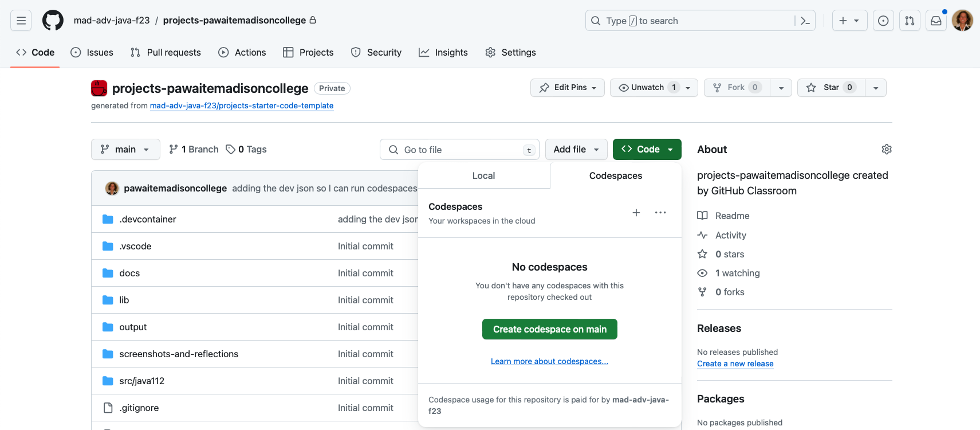Click the repository title heading link

(x=210, y=88)
